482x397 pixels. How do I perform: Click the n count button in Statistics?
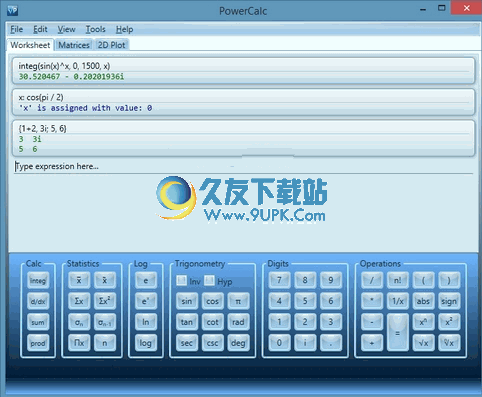coord(105,343)
